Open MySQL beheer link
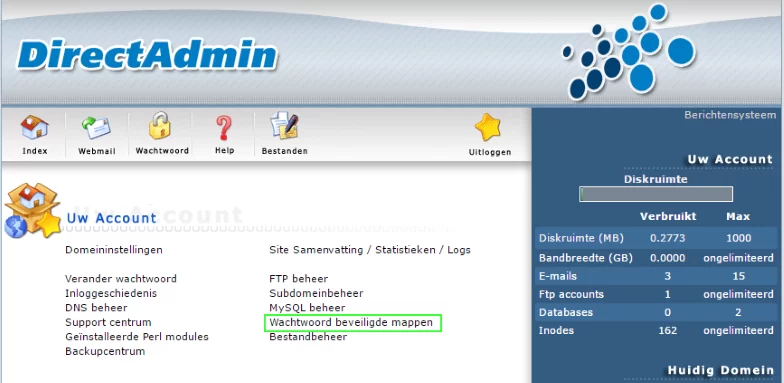Viewport: 784px width, 383px height. [307, 308]
